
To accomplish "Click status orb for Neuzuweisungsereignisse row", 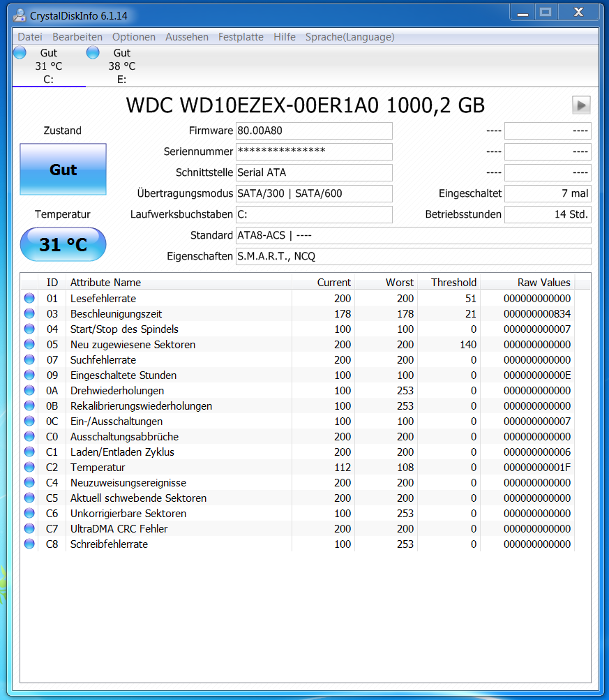I will (x=29, y=482).
